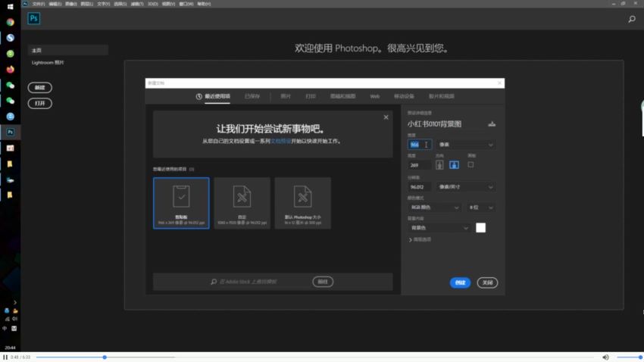Switch to the 移动设备 tab

pyautogui.click(x=404, y=96)
